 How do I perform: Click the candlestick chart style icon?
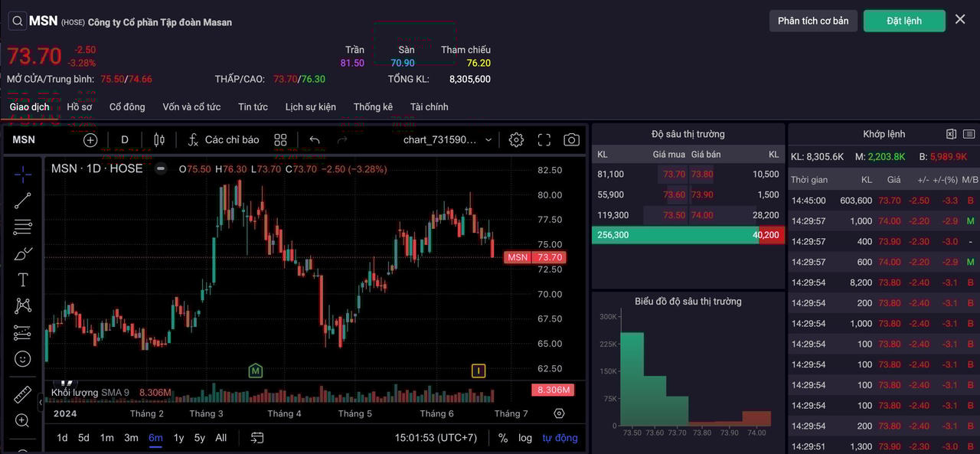pyautogui.click(x=159, y=140)
